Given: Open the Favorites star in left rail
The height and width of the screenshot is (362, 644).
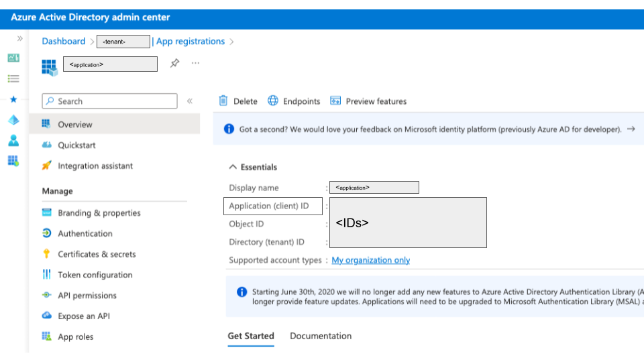Looking at the screenshot, I should [x=13, y=99].
